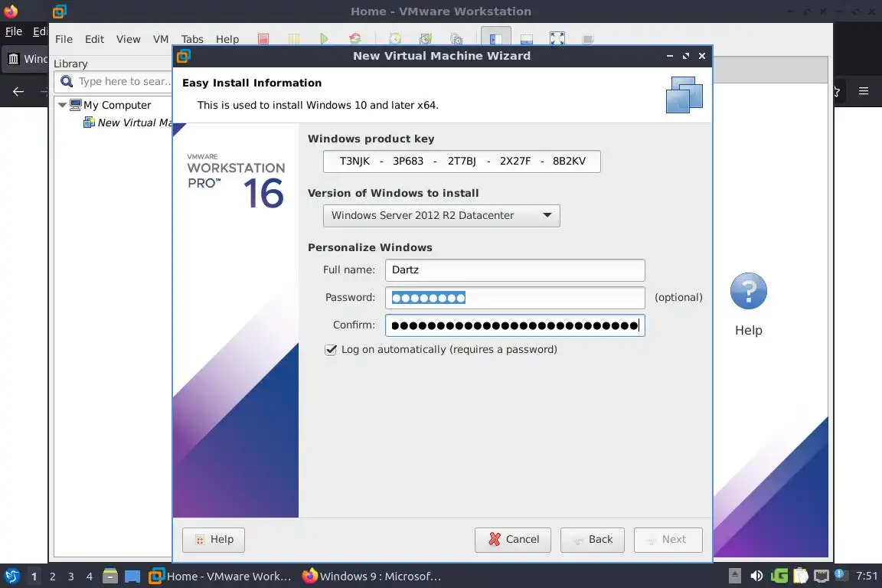Open the Version of Windows dropdown

(442, 215)
